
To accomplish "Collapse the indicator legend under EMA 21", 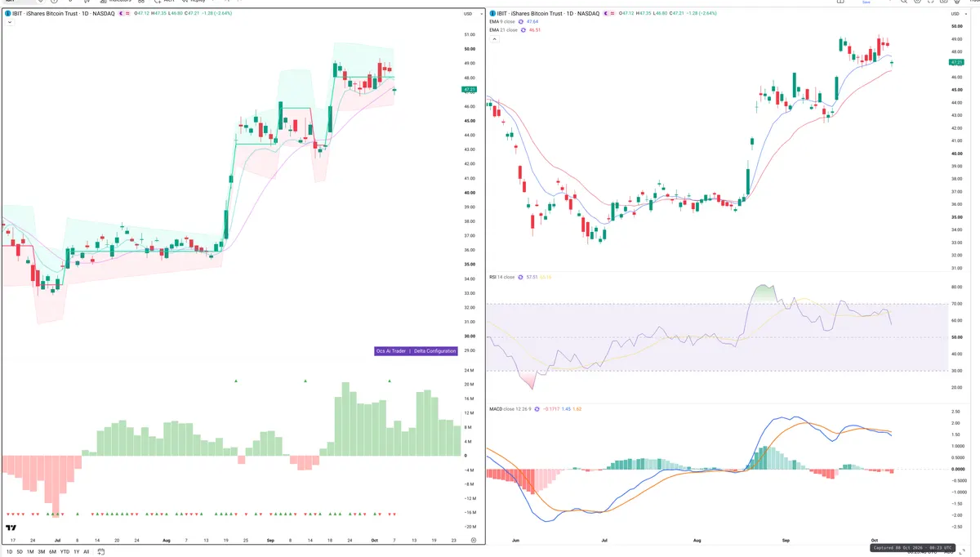I will [492, 38].
